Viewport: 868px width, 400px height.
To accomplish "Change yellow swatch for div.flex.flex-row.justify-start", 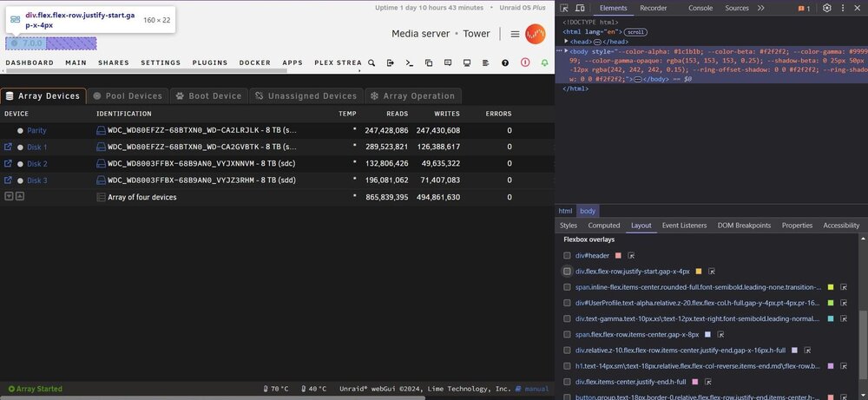I will [699, 271].
